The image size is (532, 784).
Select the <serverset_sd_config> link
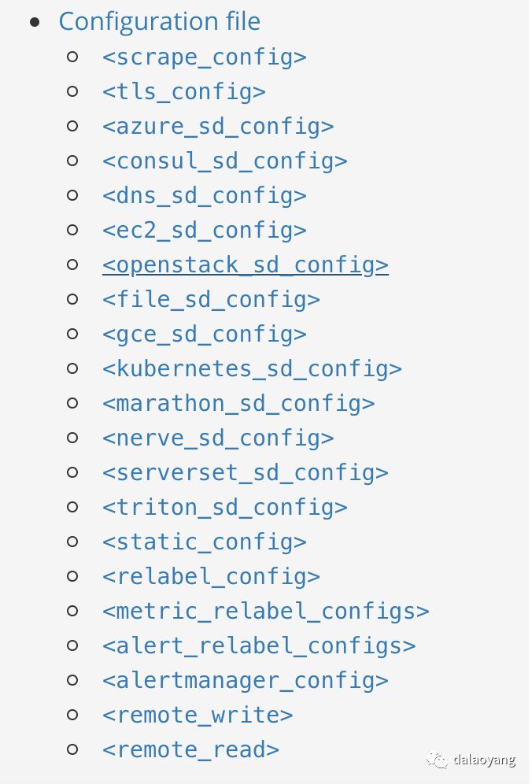click(x=246, y=473)
